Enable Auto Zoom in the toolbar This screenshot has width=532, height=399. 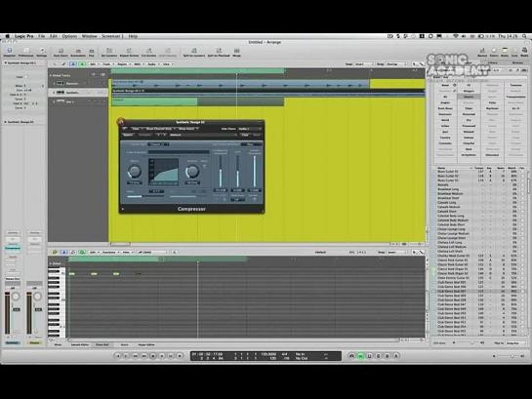(x=61, y=52)
